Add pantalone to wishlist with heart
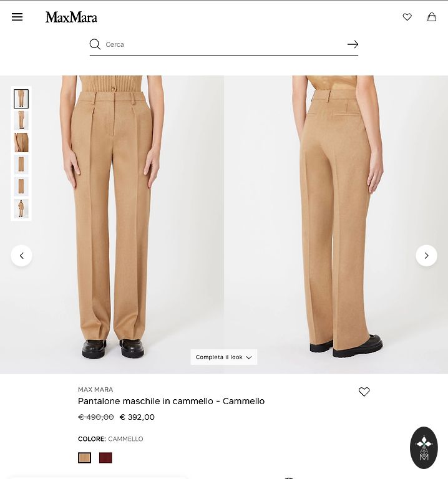The height and width of the screenshot is (479, 448). pos(364,392)
